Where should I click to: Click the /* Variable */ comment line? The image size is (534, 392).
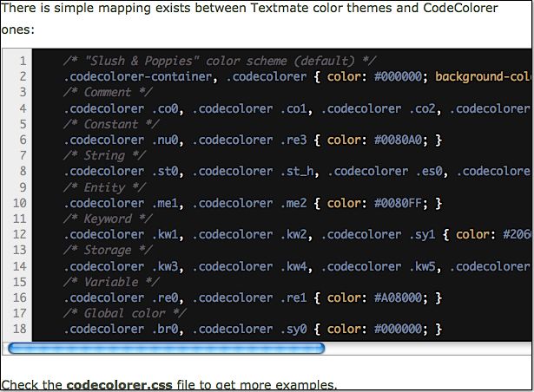[111, 282]
